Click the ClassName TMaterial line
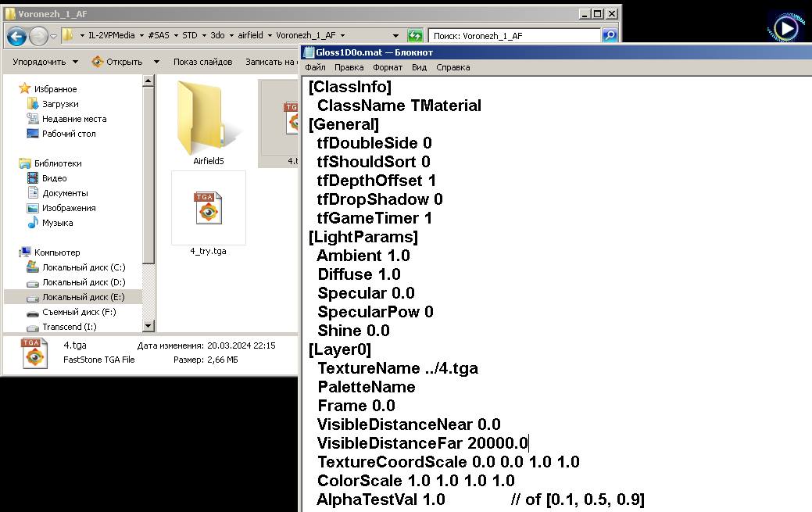 click(x=399, y=106)
